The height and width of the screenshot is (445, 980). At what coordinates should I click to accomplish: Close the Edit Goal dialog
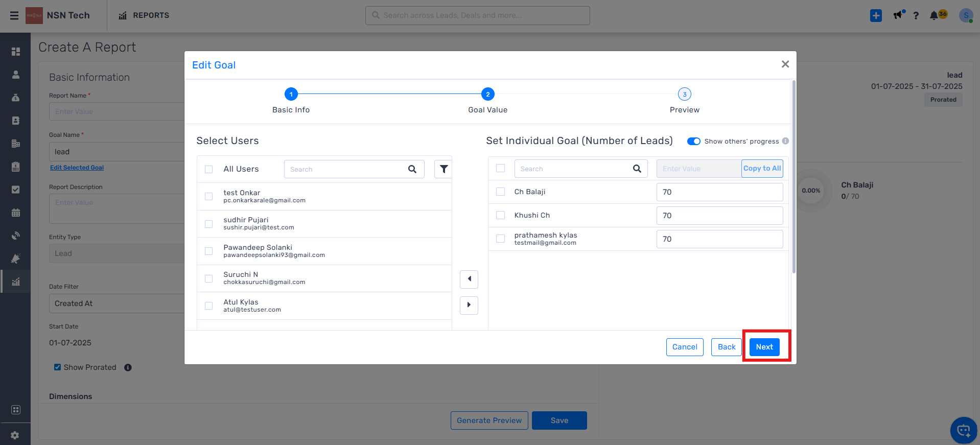pyautogui.click(x=785, y=64)
